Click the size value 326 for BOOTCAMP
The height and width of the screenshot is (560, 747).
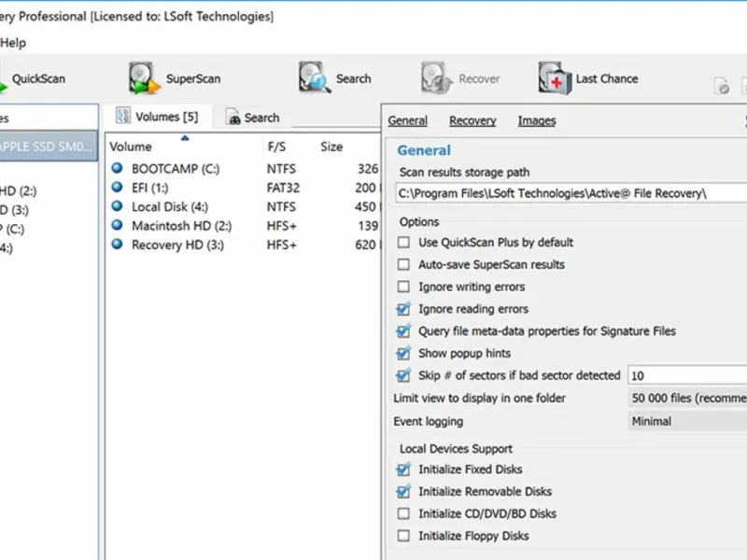click(368, 169)
